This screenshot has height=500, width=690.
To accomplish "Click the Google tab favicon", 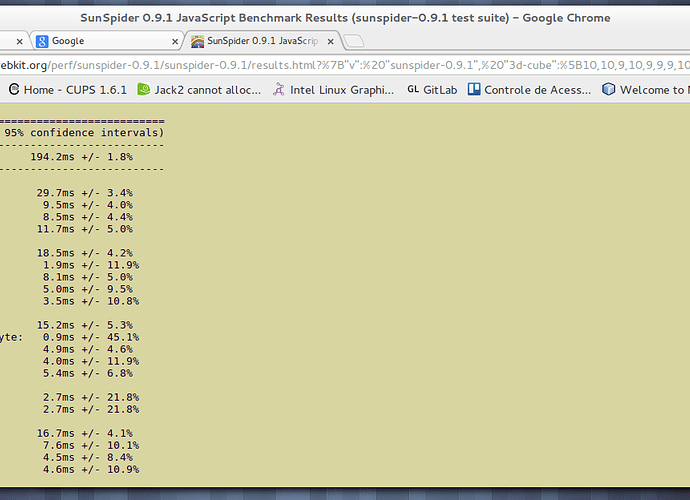I will click(x=42, y=41).
